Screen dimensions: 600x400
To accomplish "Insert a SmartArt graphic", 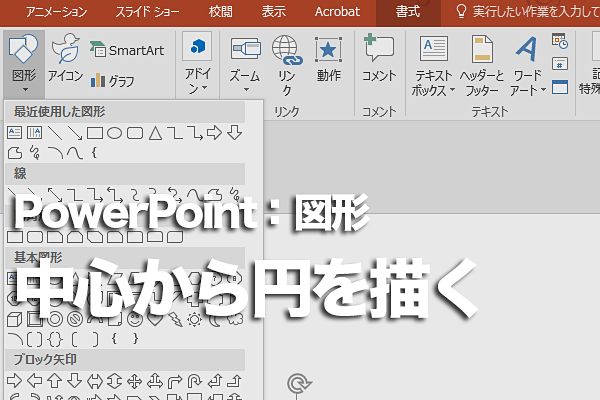I will click(127, 50).
